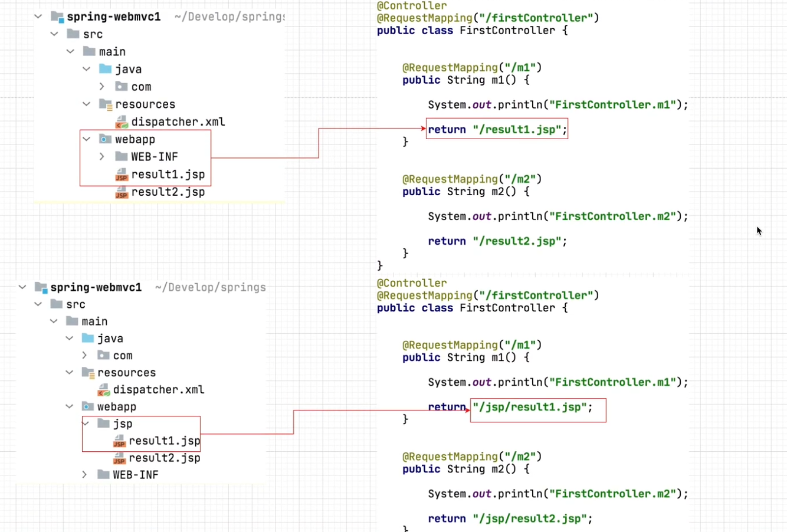Collapse the upper resources folder
Viewport: 787px width, 532px height.
[87, 104]
